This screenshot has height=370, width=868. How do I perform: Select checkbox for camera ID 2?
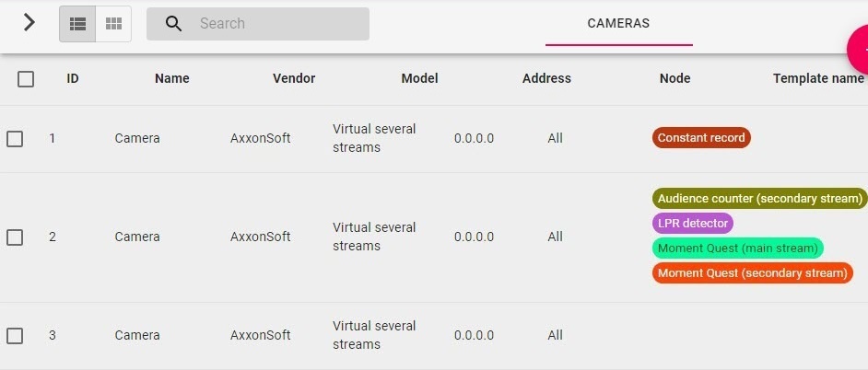click(15, 237)
